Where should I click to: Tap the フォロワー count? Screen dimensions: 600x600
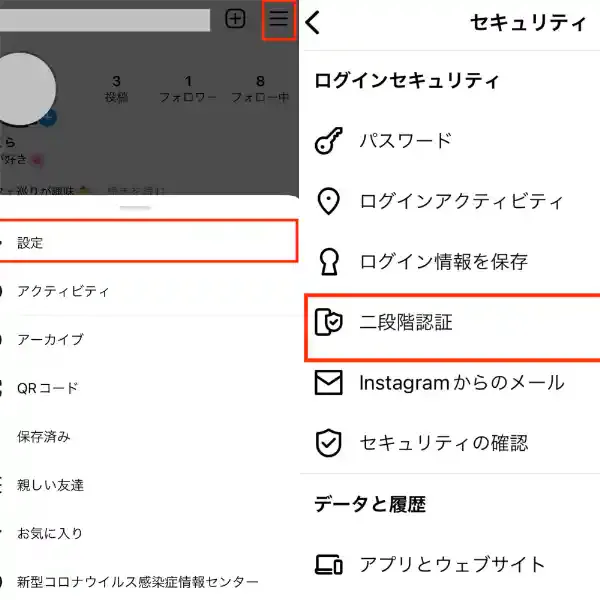tap(188, 89)
